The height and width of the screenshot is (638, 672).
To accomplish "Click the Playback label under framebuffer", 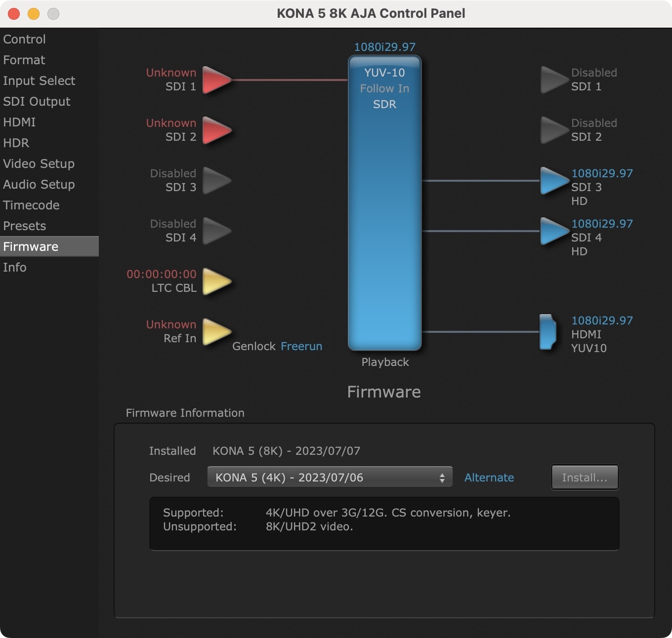I will click(385, 362).
